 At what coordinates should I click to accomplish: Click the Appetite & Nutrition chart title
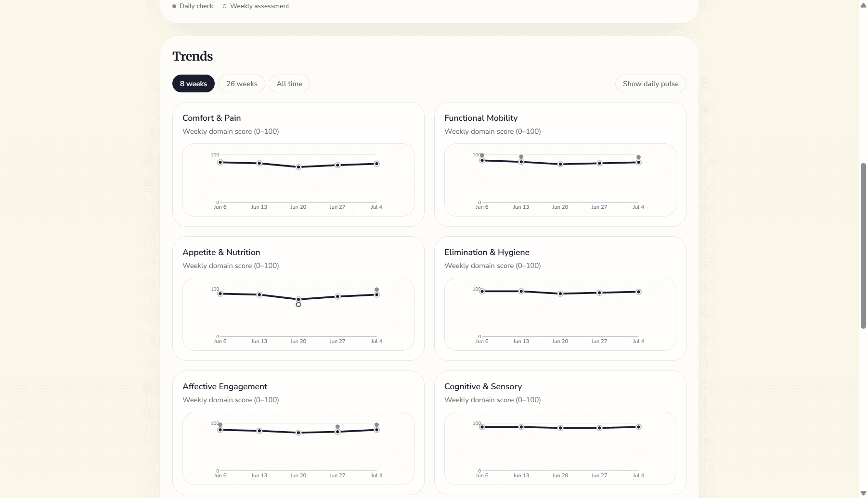(221, 252)
